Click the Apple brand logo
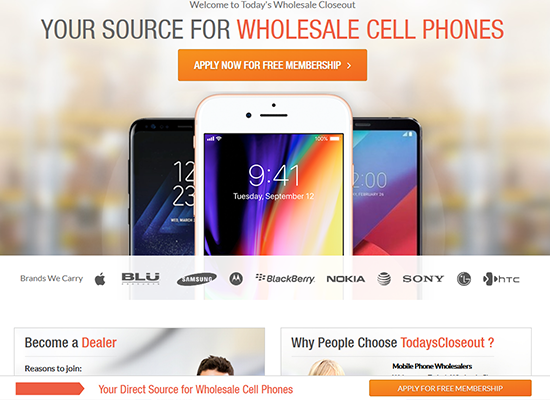The image size is (550, 400). [100, 279]
